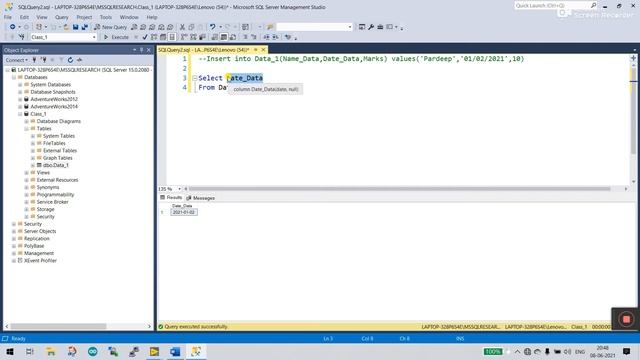The image size is (640, 360).
Task: Click the Decrease Indent icon
Action: [267, 37]
